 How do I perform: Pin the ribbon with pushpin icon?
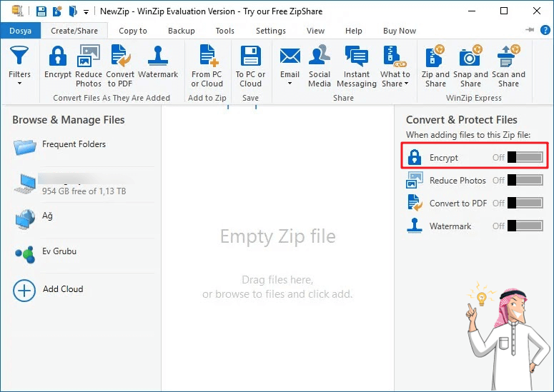pos(530,30)
